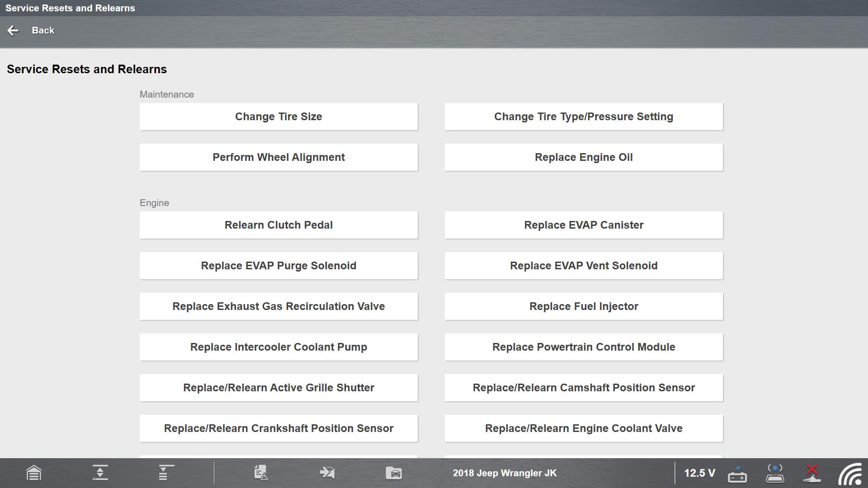The width and height of the screenshot is (868, 488).
Task: Select Relearn Clutch Pedal
Action: [x=278, y=225]
